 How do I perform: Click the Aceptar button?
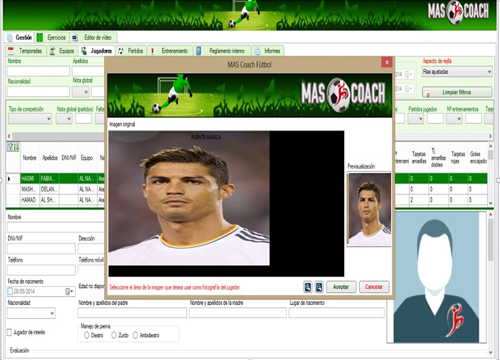click(341, 287)
